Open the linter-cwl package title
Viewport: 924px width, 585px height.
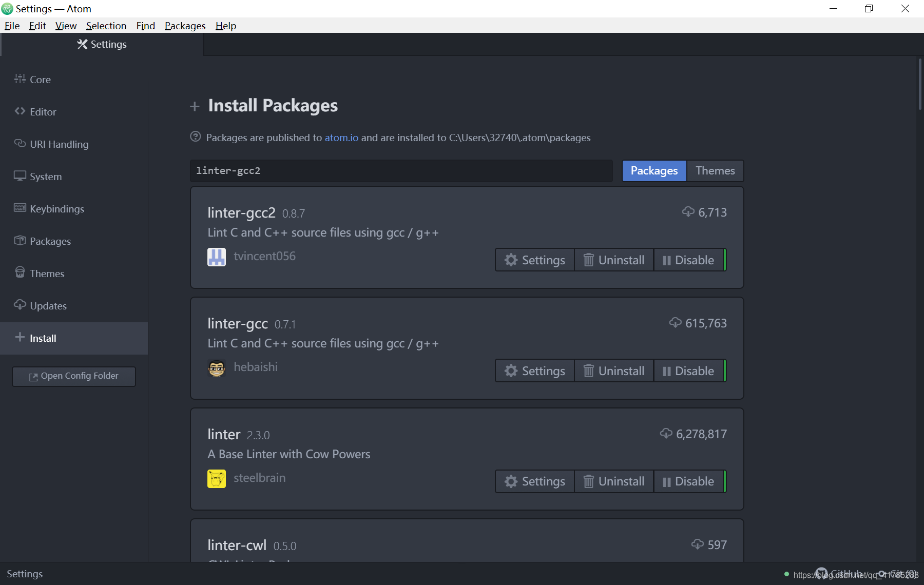[x=237, y=545]
